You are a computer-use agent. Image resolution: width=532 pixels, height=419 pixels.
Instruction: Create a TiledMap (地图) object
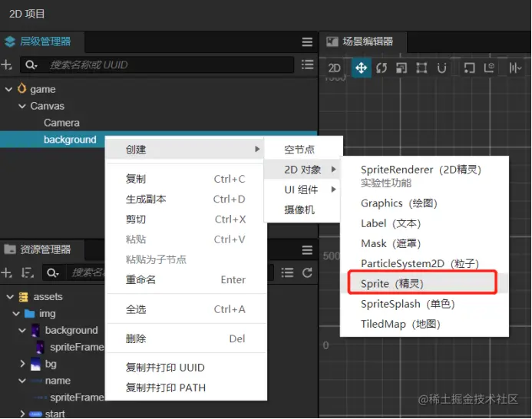coord(424,324)
